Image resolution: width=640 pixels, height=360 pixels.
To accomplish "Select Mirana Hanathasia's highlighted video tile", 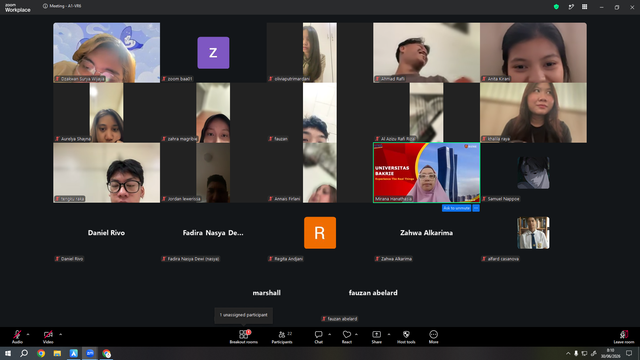I will [427, 173].
